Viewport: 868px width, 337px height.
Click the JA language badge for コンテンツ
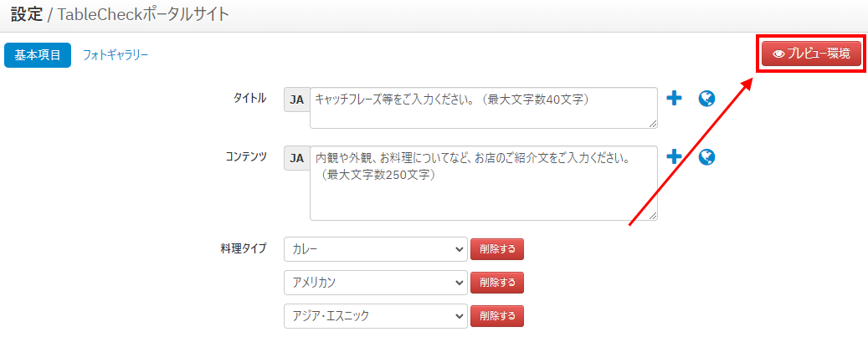click(x=296, y=158)
